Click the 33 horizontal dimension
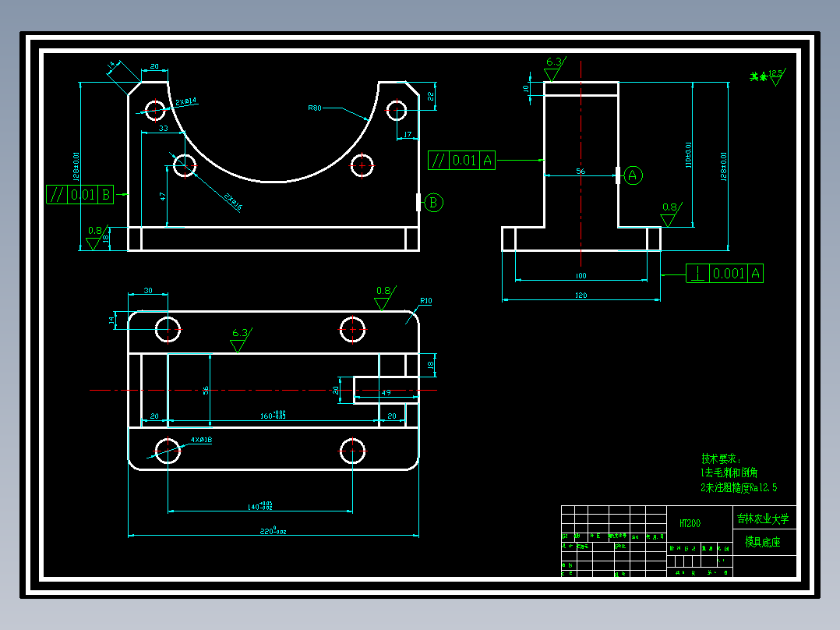Screen dimensions: 840x630 (164, 128)
